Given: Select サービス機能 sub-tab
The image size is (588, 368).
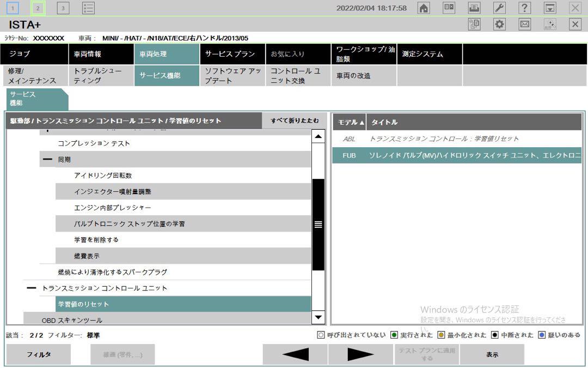Looking at the screenshot, I should point(167,75).
